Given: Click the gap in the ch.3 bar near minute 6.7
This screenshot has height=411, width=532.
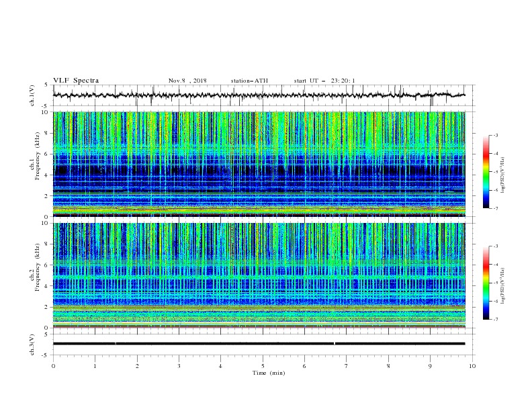Looking at the screenshot, I should tap(335, 344).
